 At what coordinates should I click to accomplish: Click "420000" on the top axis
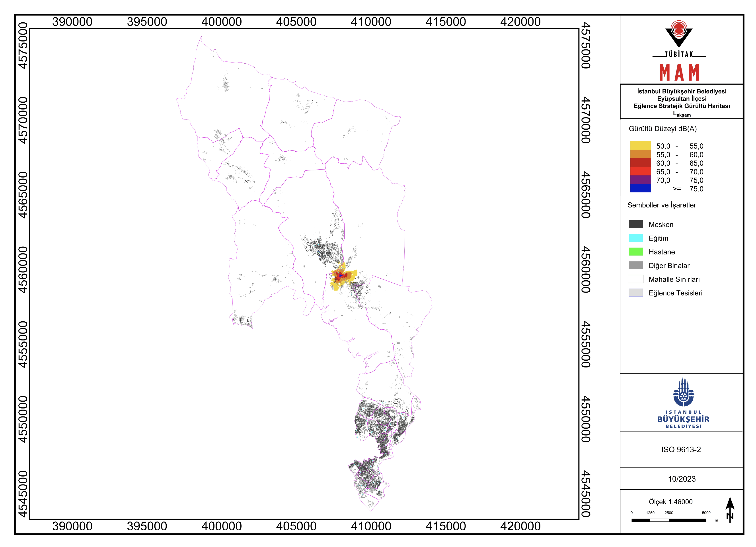click(520, 22)
